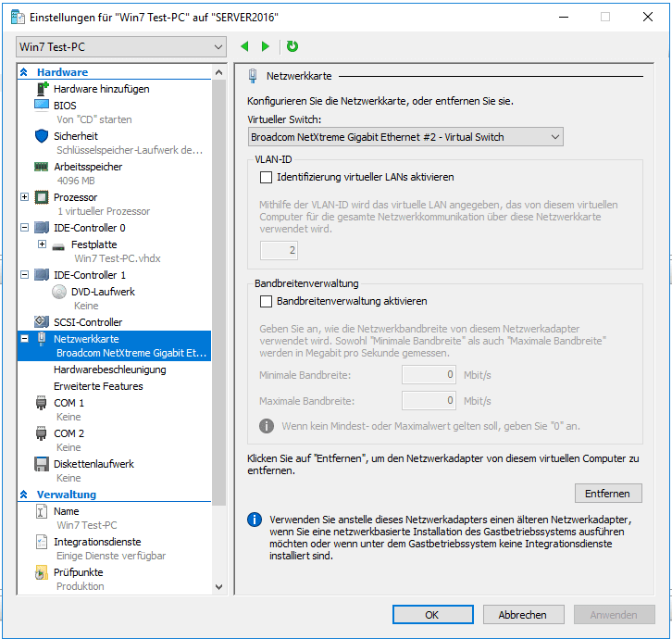Image resolution: width=672 pixels, height=639 pixels.
Task: Collapse the Hardware section chevron
Action: 24,72
